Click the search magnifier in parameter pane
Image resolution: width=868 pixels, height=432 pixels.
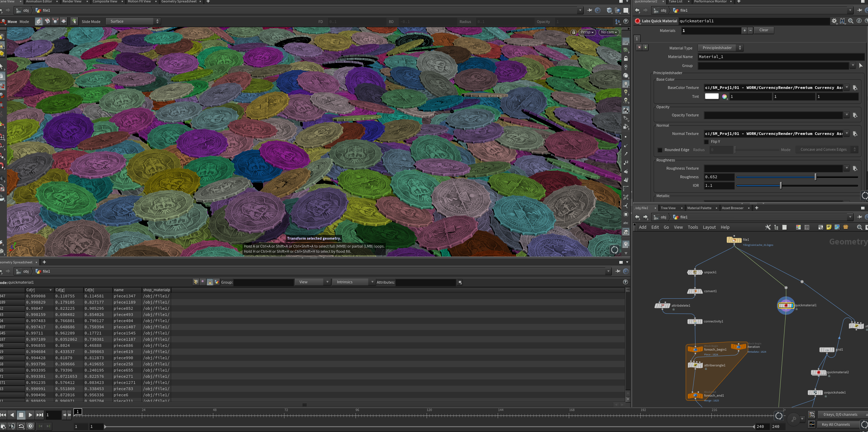point(851,21)
